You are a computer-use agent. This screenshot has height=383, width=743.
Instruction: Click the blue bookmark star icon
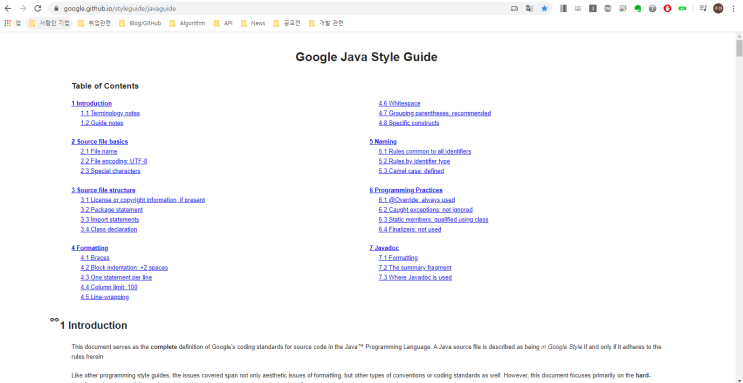pyautogui.click(x=544, y=9)
